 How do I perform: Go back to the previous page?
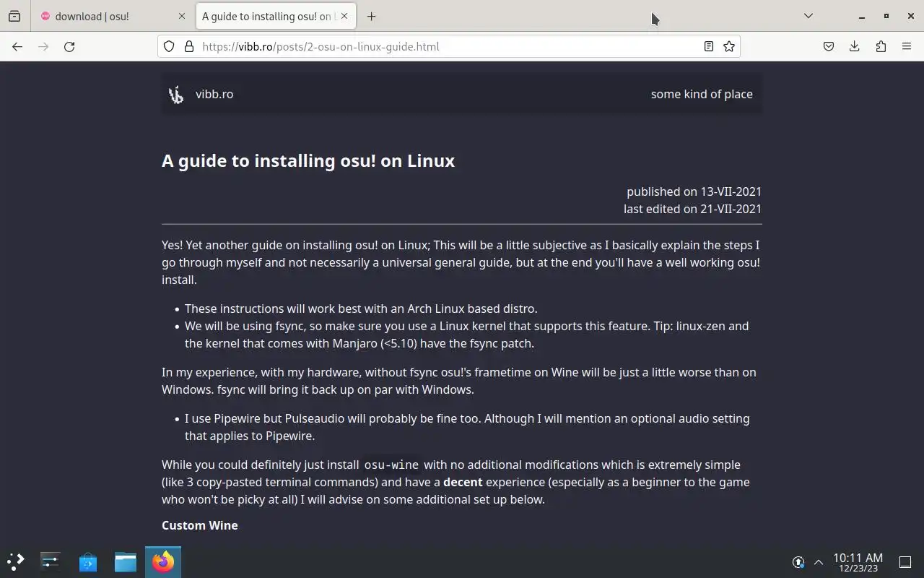click(x=17, y=46)
